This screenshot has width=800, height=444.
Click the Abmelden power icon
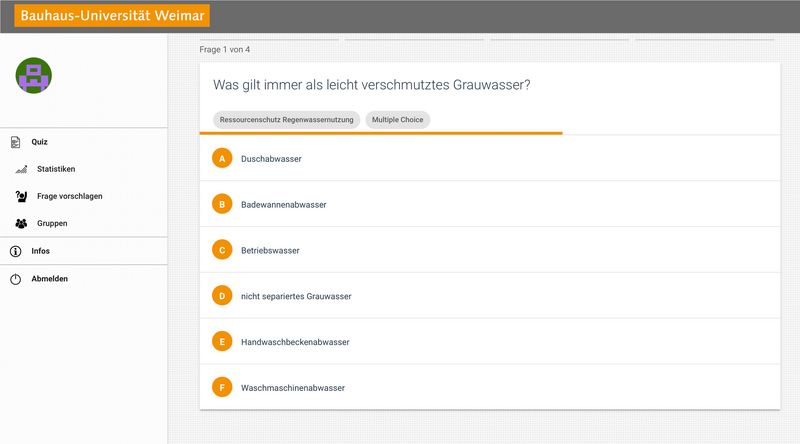click(x=16, y=279)
